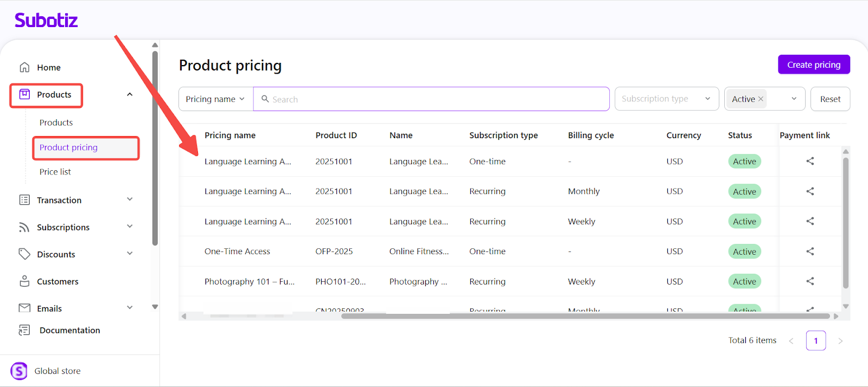Expand the Transaction menu section
This screenshot has width=868, height=387.
coord(130,199)
